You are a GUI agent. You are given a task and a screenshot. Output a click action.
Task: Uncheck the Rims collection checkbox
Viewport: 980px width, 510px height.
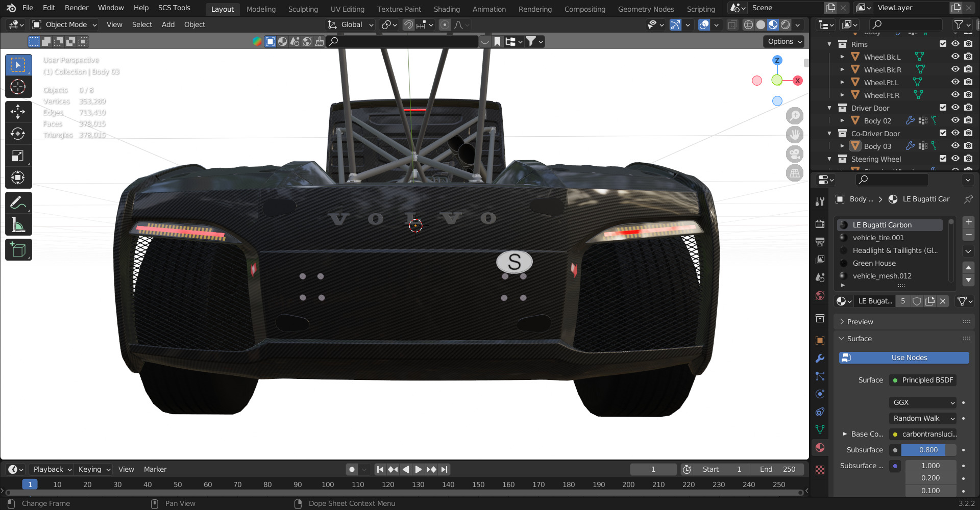(943, 44)
